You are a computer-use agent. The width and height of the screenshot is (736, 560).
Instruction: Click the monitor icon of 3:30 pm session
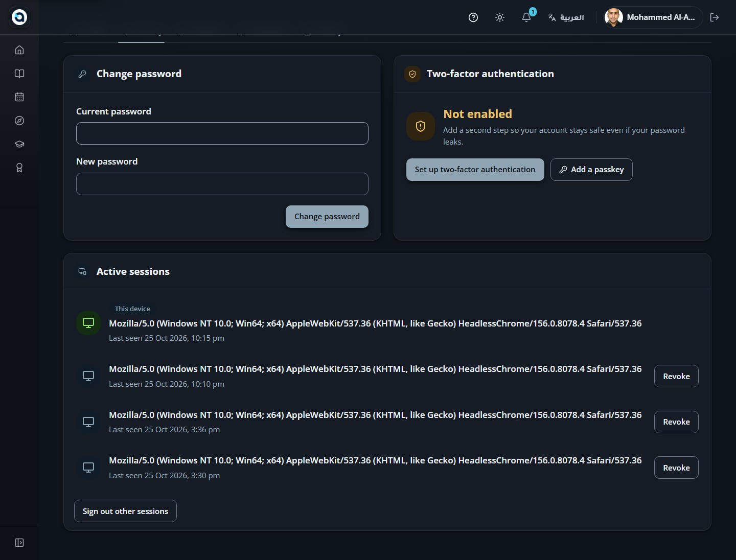pos(88,468)
